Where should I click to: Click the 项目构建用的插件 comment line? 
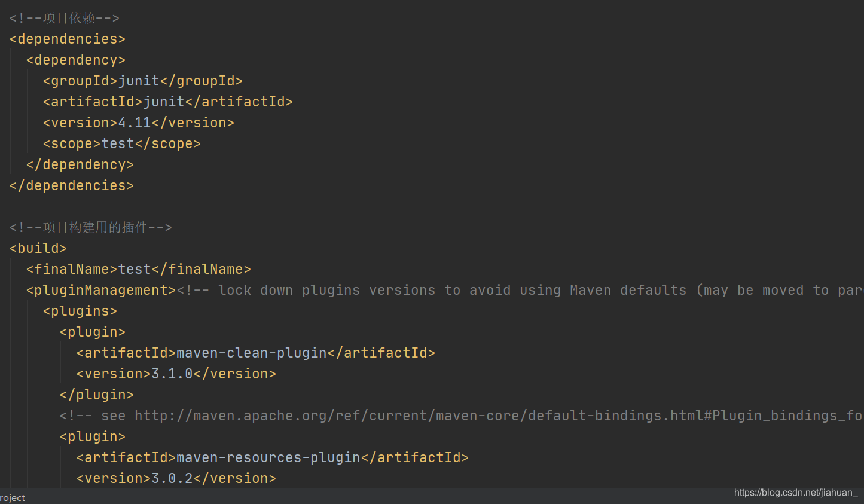(91, 227)
